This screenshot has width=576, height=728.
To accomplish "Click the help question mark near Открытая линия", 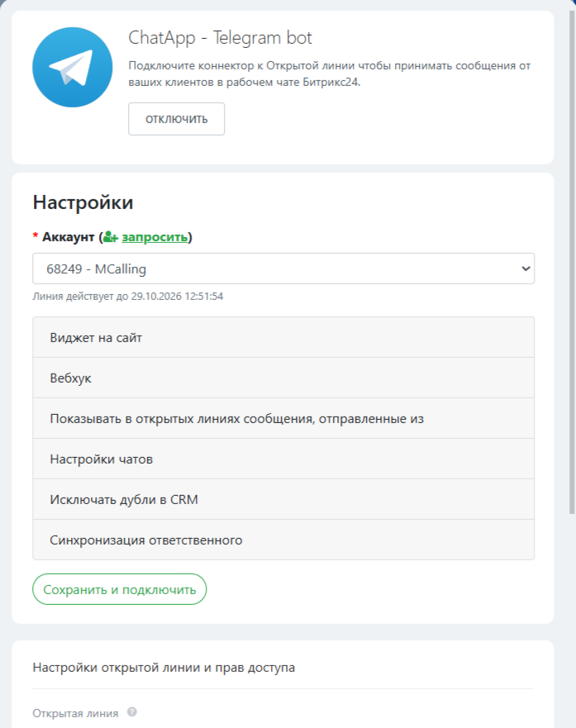I will [x=132, y=712].
